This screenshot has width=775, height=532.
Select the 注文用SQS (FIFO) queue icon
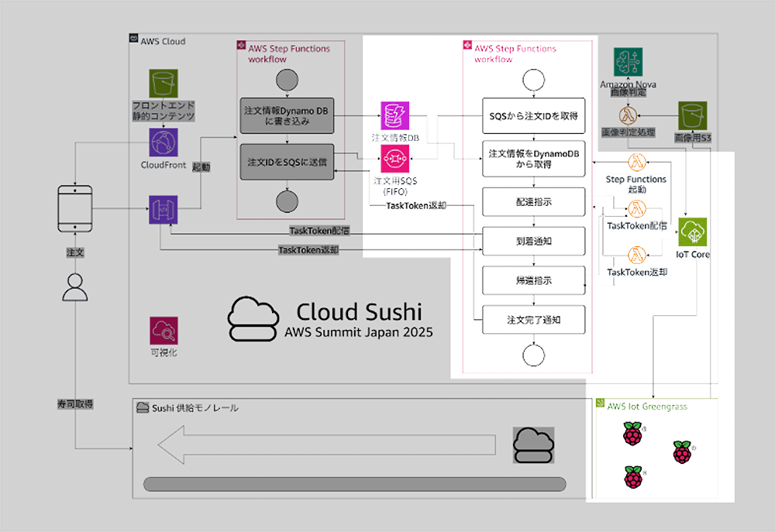[394, 160]
